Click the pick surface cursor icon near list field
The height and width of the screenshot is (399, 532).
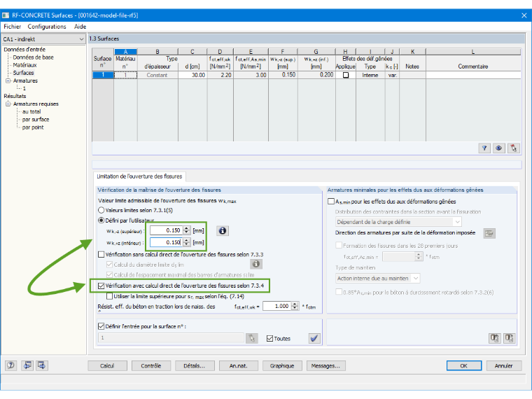click(252, 338)
